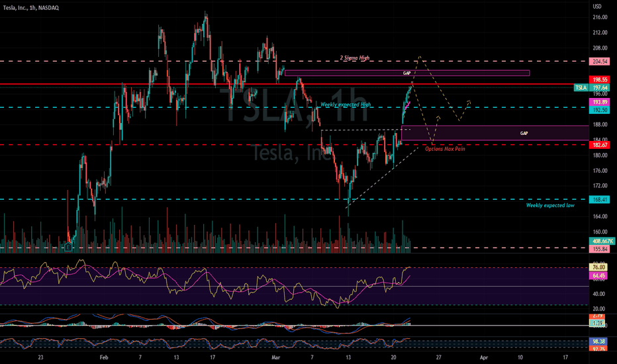Viewport: 617px width, 364px height.
Task: Select the upper GAP rectangle label
Action: (x=406, y=73)
